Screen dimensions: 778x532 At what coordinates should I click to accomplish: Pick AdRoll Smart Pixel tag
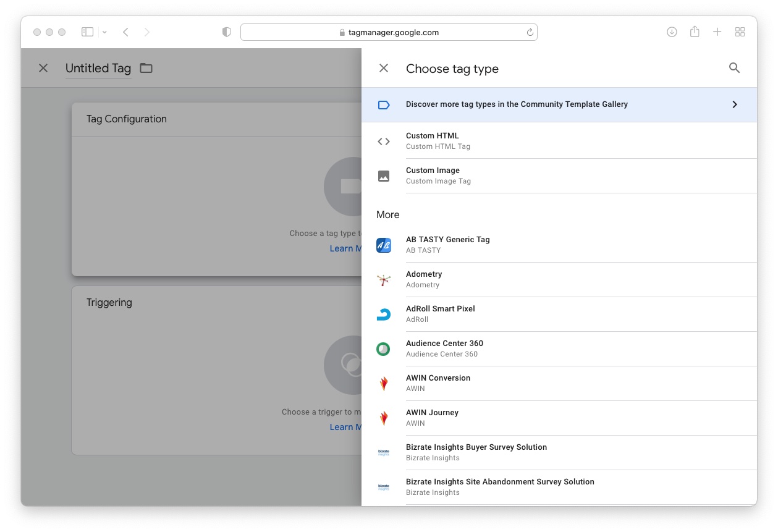[559, 315]
